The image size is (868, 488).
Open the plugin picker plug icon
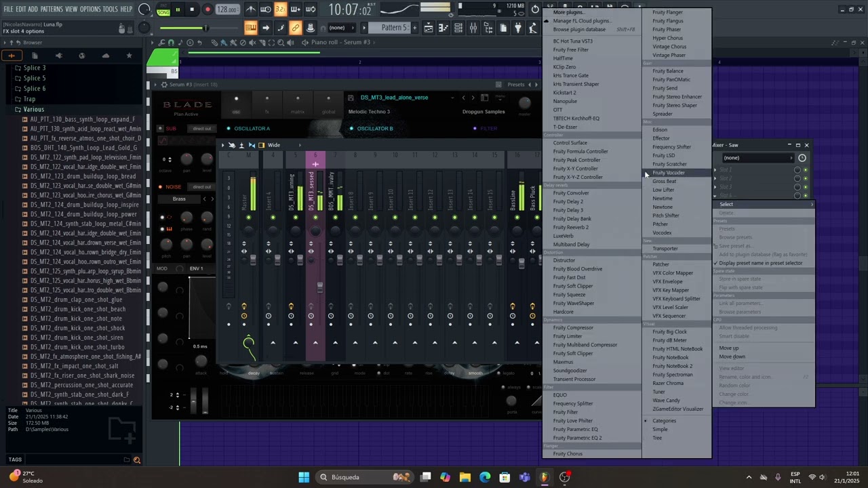[518, 28]
